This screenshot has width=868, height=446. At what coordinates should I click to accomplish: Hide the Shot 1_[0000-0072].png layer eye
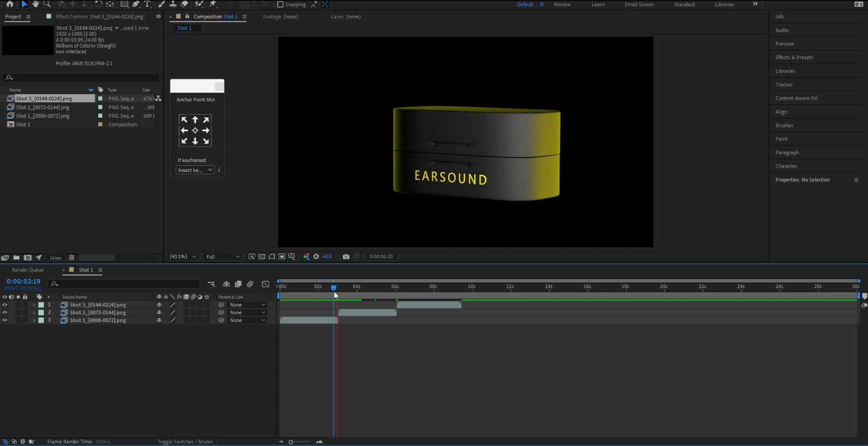tap(5, 320)
